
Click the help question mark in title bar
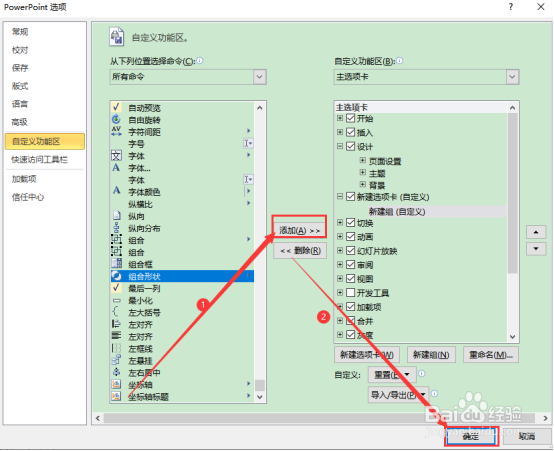pos(511,7)
